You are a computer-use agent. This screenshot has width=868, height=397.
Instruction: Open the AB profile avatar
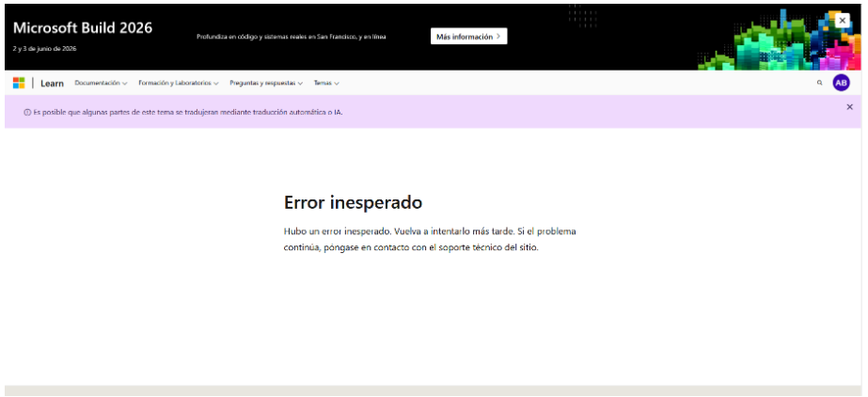[x=841, y=83]
